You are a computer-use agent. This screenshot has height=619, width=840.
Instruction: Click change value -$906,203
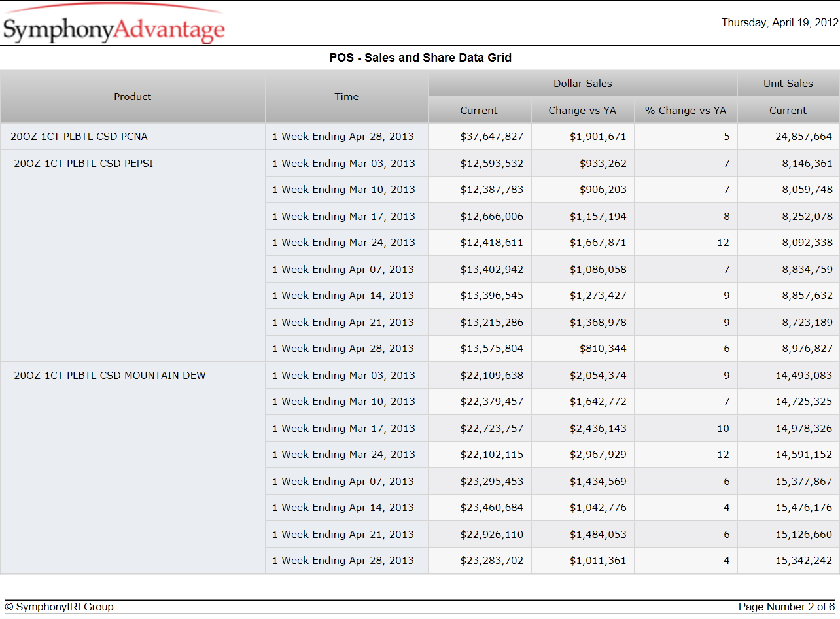601,190
